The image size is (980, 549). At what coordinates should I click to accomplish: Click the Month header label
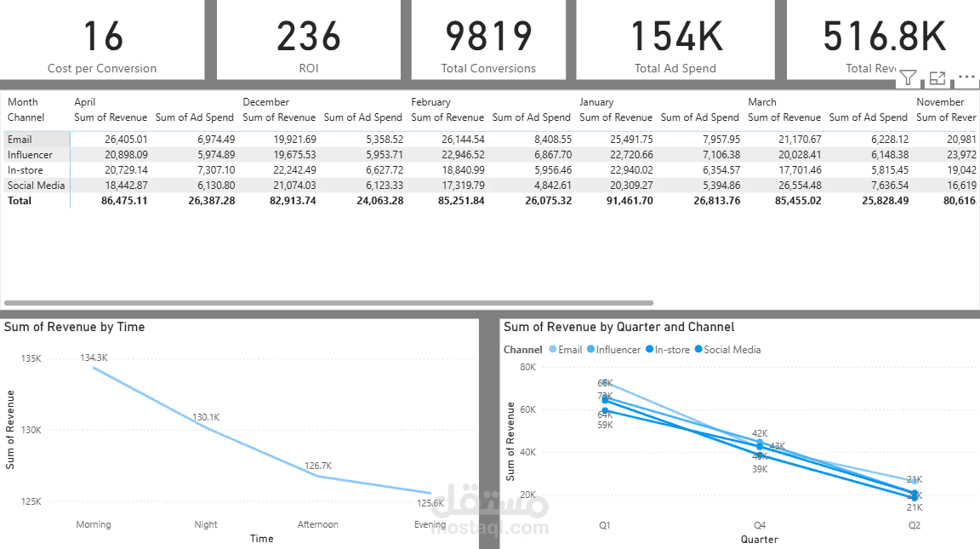point(22,102)
